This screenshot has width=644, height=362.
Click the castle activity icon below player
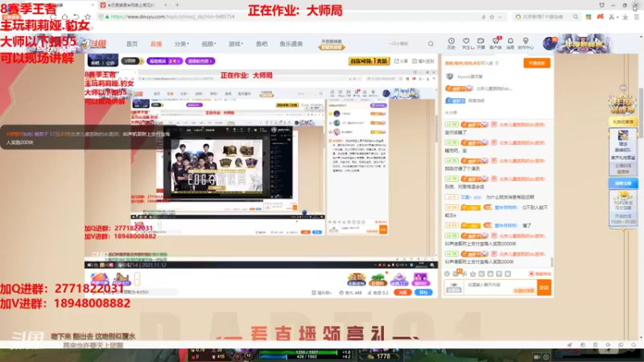[122, 279]
